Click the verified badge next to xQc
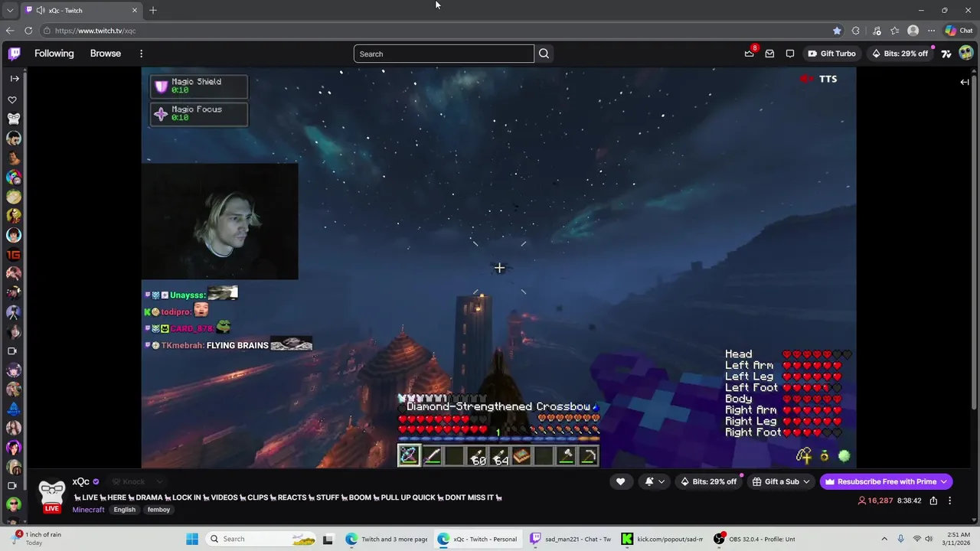 (x=96, y=482)
